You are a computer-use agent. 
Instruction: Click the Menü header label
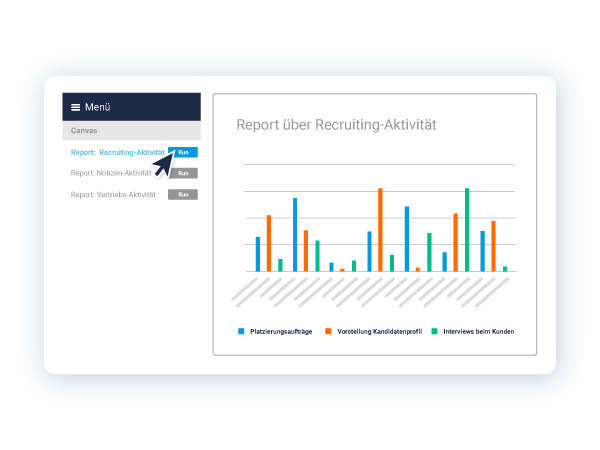pos(98,107)
